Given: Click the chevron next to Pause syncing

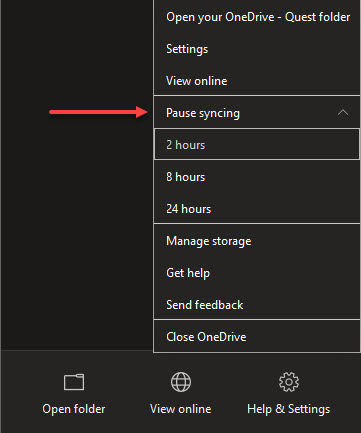Looking at the screenshot, I should (x=343, y=113).
